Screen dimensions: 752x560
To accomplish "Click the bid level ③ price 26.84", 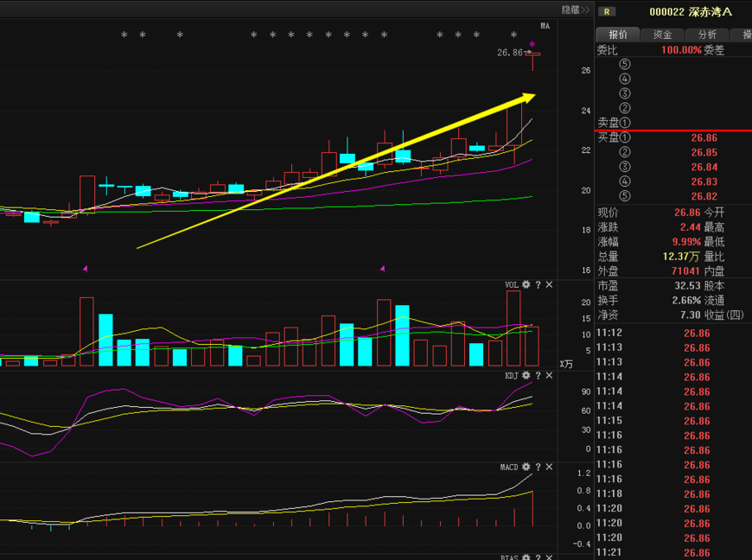I will pyautogui.click(x=704, y=167).
